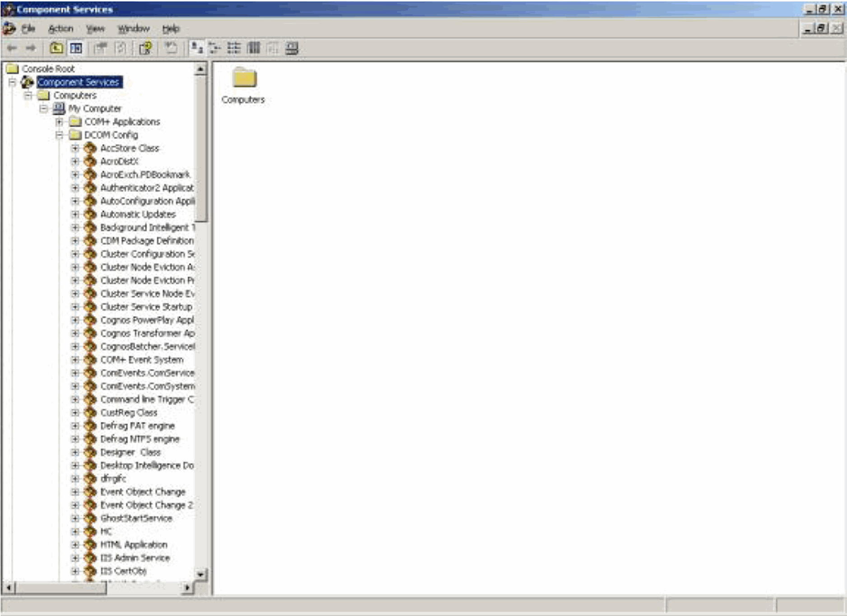Open Help via the toolbar question-mark icon
The width and height of the screenshot is (847, 616).
pos(145,48)
